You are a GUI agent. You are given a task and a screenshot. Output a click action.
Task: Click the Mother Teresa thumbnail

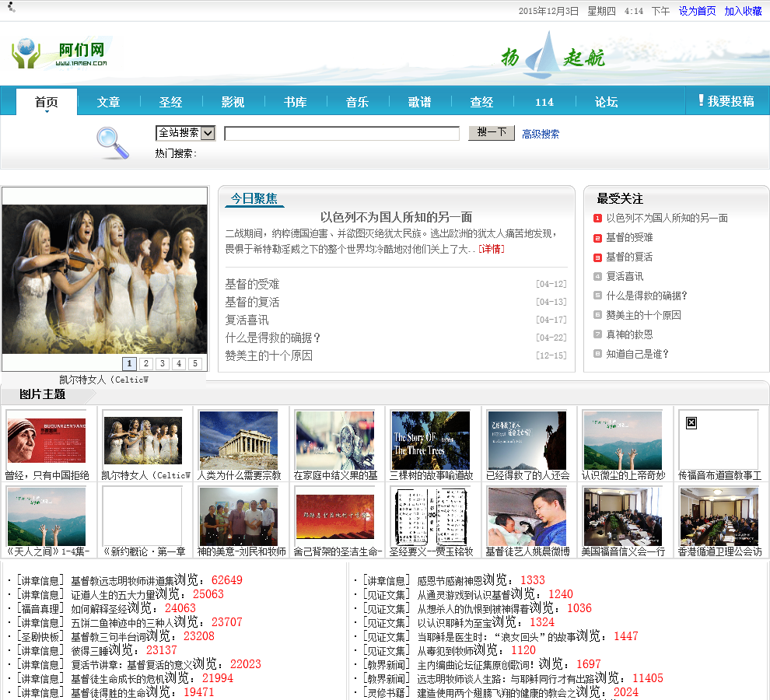[x=47, y=440]
